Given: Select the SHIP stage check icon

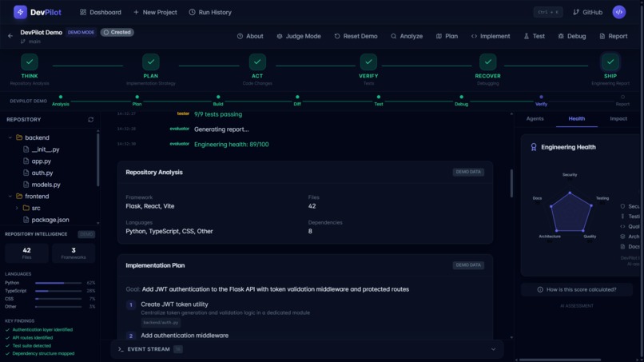Looking at the screenshot, I should coord(610,62).
